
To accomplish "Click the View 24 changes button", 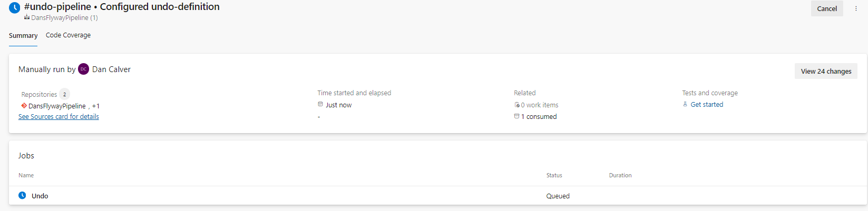I will (x=826, y=71).
